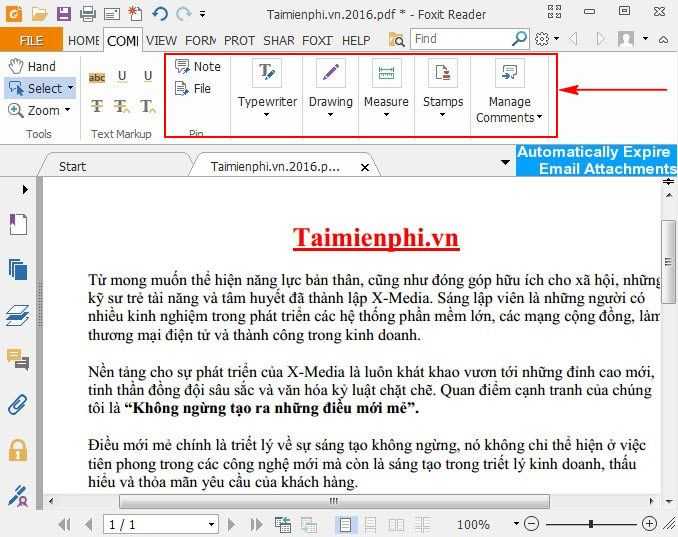Click inside the Find search field
This screenshot has height=537, width=678.
[x=460, y=39]
